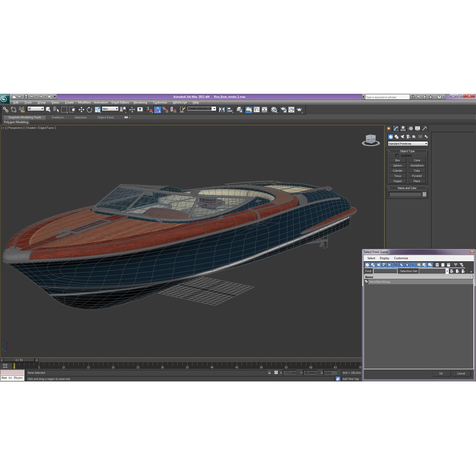Click the Select by Name icon

[56, 110]
